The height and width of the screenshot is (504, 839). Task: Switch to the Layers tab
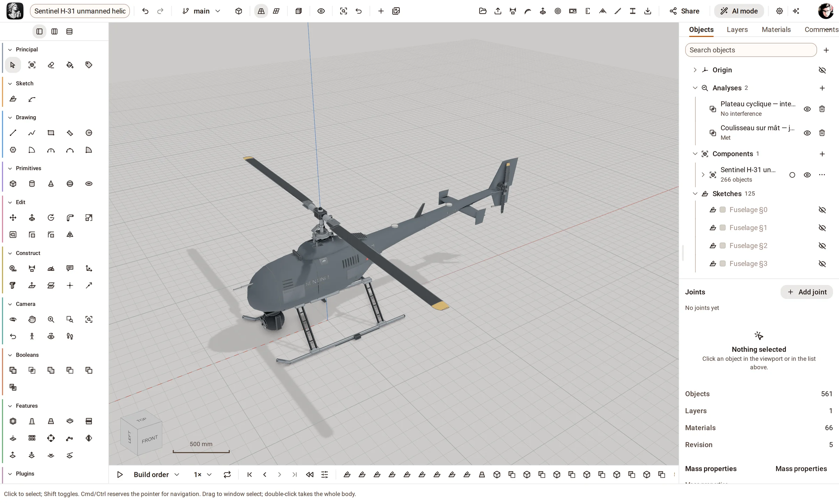[737, 30]
